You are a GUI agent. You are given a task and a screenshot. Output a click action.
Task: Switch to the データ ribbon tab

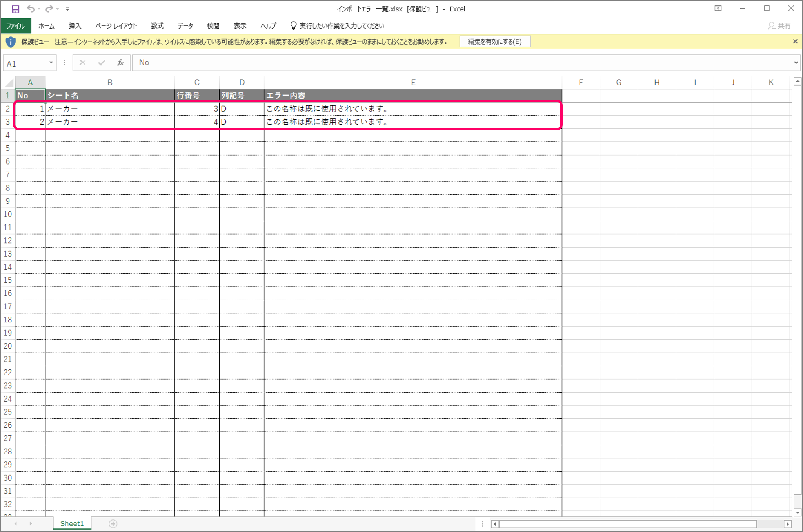(185, 26)
